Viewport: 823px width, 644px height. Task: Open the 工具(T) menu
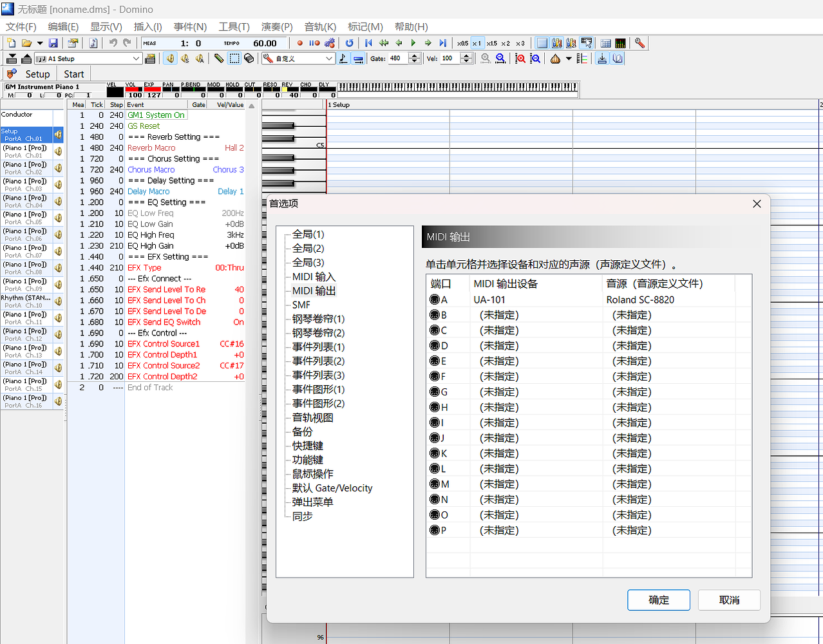click(234, 26)
